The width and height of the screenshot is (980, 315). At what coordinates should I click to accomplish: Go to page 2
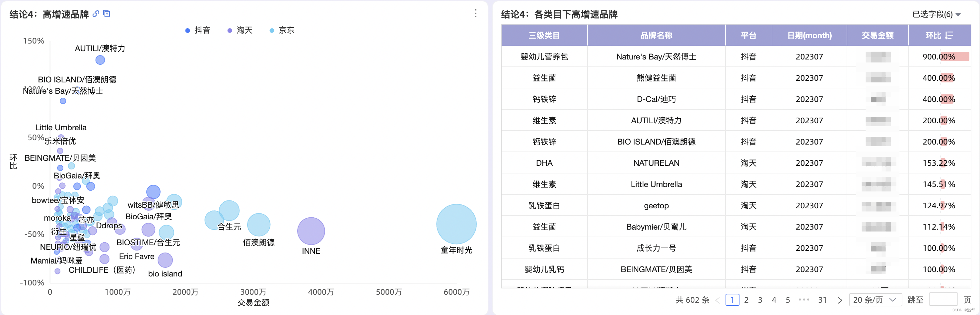[746, 300]
